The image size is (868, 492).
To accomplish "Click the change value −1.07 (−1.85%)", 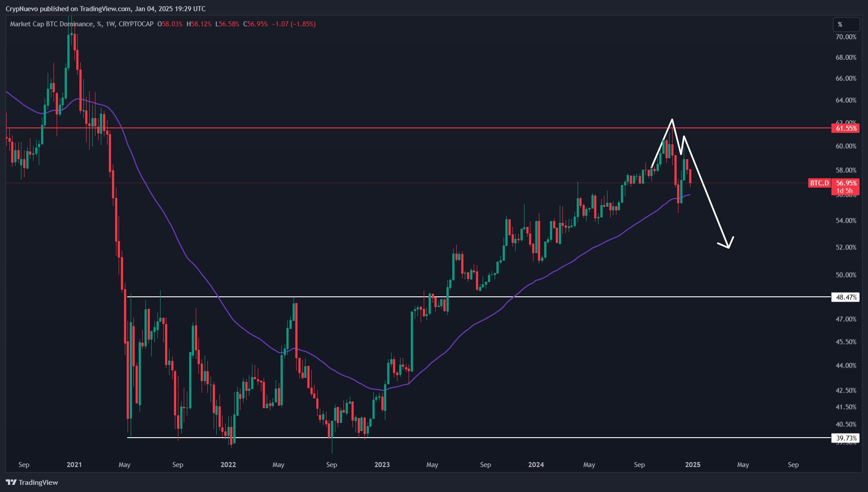I will click(x=294, y=24).
